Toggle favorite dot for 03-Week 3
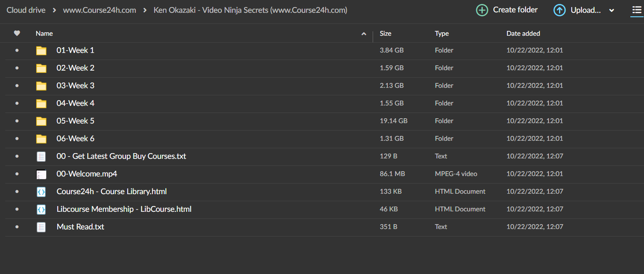644x274 pixels. click(17, 86)
